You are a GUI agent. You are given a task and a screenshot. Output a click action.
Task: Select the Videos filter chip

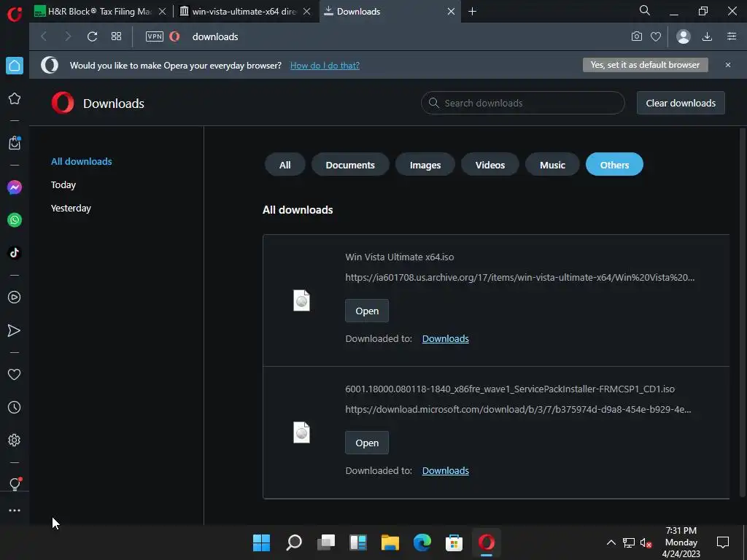pyautogui.click(x=489, y=165)
